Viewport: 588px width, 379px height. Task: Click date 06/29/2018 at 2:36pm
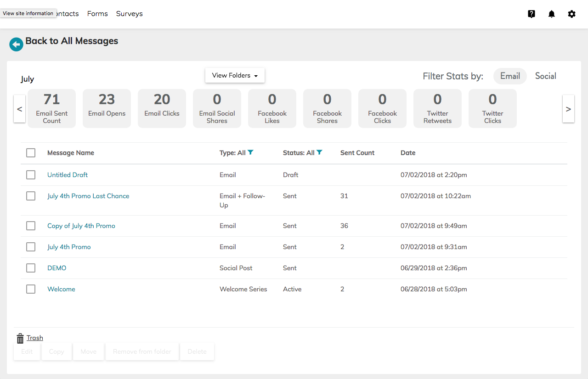(x=434, y=268)
